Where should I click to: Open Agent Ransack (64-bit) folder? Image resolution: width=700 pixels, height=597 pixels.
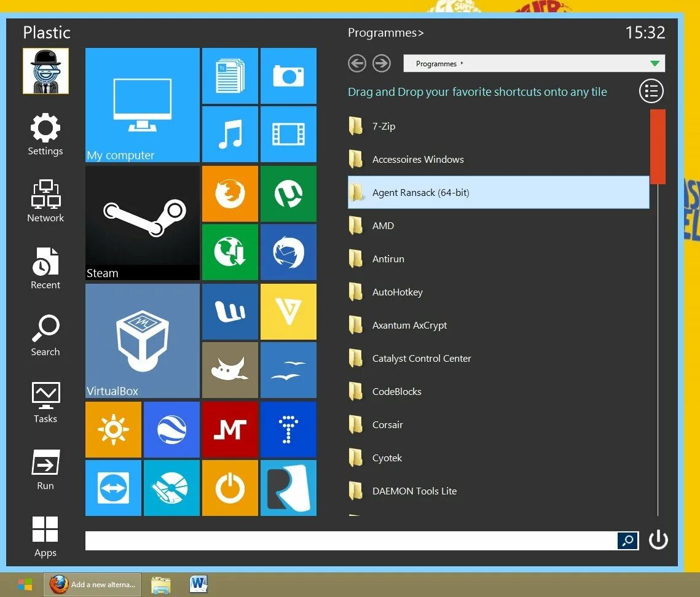(x=498, y=192)
